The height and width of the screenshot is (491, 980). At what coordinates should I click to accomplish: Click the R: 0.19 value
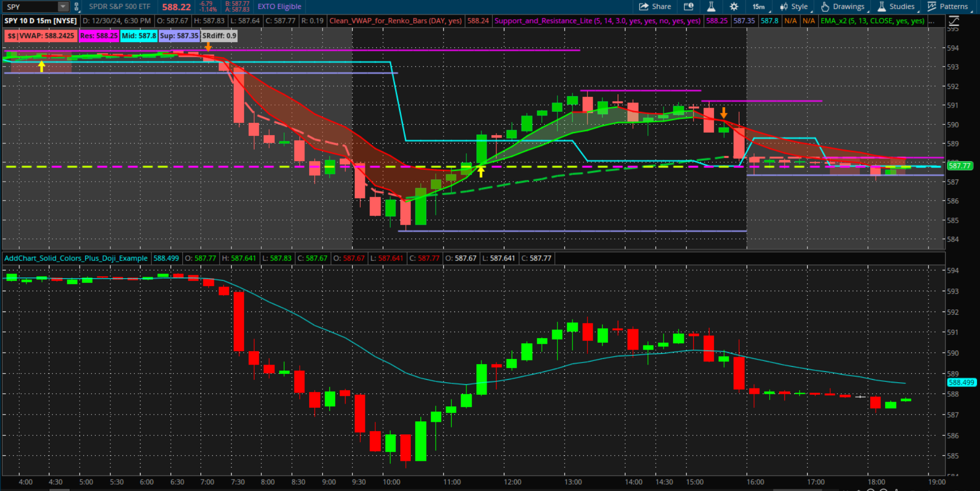[312, 21]
